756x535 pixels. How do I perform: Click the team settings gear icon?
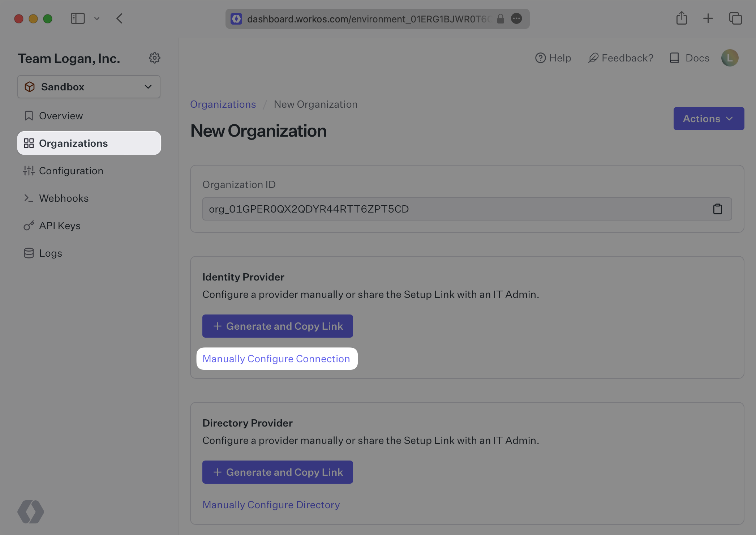point(155,58)
